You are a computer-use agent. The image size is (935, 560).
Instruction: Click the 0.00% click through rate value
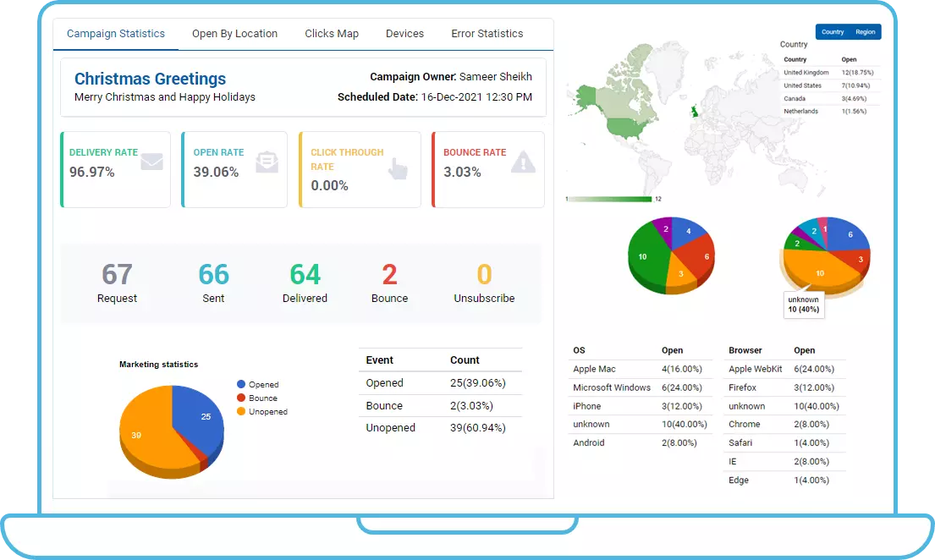pyautogui.click(x=330, y=186)
